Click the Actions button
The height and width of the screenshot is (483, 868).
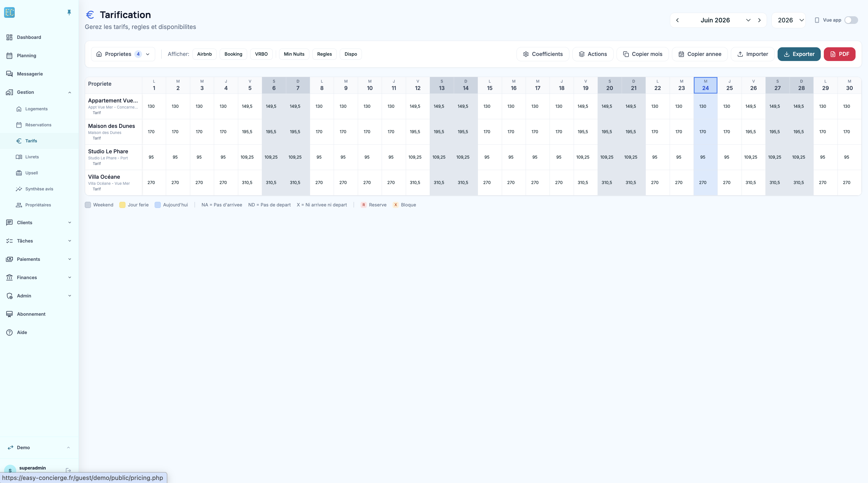tap(593, 54)
